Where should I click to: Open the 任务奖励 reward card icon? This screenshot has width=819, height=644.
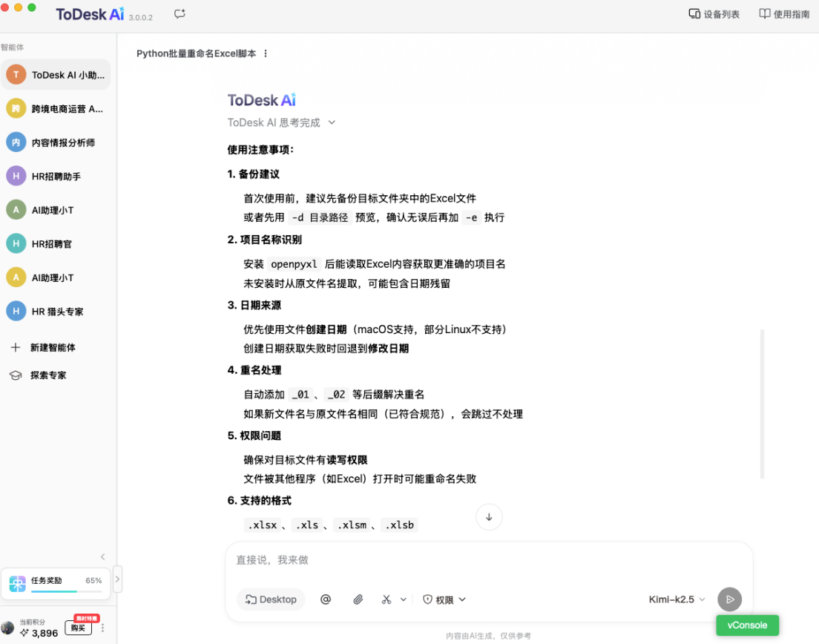[17, 583]
